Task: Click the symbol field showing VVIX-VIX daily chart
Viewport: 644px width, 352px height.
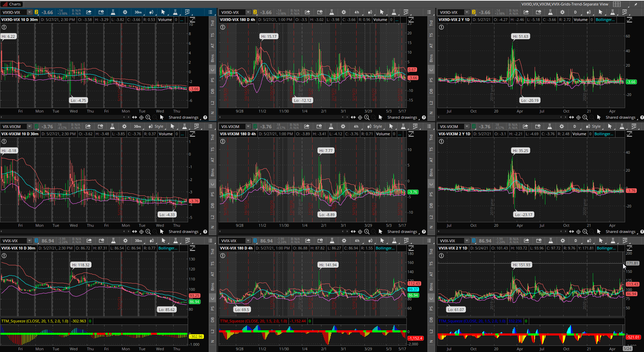Action: [x=451, y=241]
